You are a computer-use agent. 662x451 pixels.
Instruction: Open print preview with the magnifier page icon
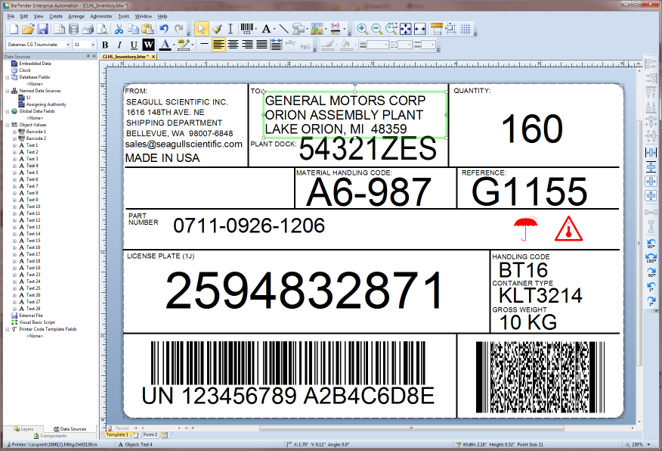[102, 29]
